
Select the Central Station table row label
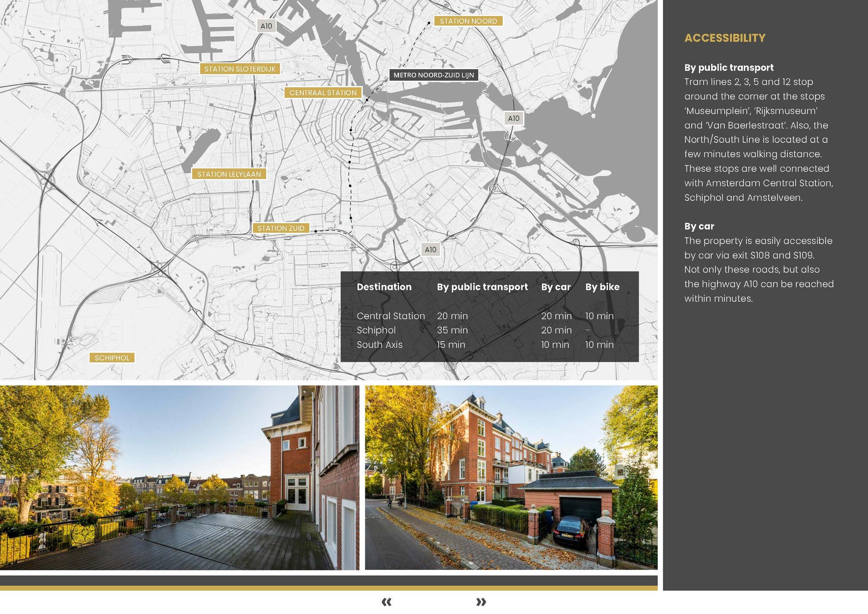(391, 316)
